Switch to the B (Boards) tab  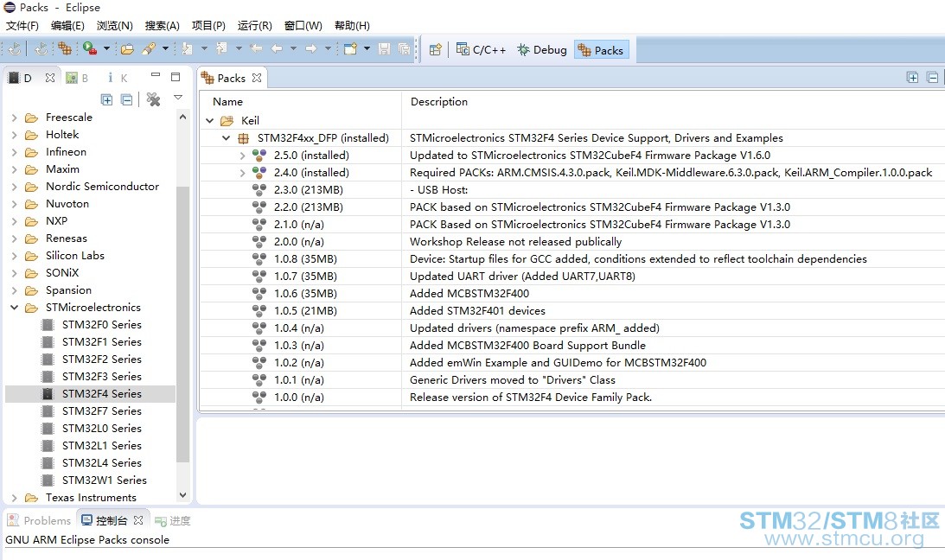tap(77, 78)
